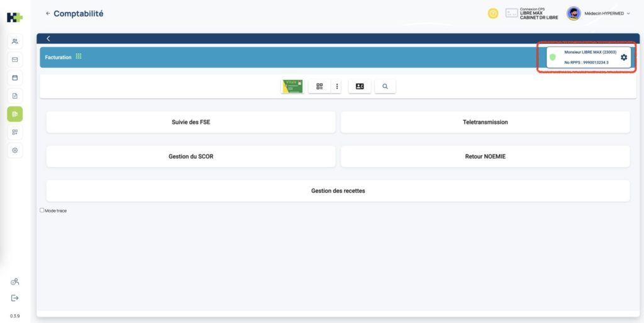The height and width of the screenshot is (323, 644).
Task: Open the Gestion du SCOR section
Action: click(x=191, y=156)
